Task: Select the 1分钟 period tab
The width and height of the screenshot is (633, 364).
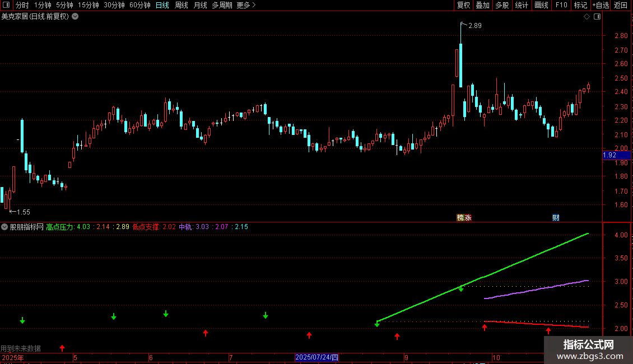Action: 43,5
